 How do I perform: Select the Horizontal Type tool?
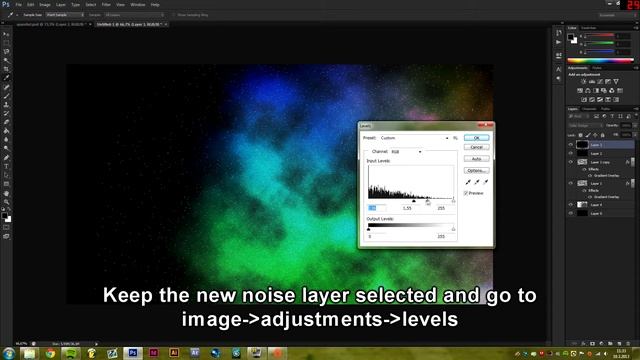(x=6, y=166)
